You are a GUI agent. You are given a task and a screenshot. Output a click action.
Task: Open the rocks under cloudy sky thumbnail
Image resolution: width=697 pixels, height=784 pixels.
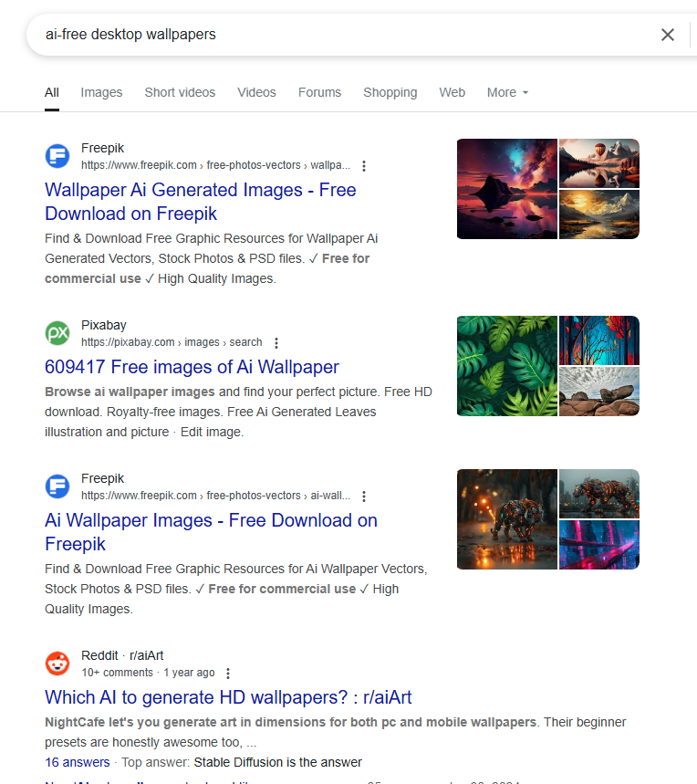pos(599,392)
